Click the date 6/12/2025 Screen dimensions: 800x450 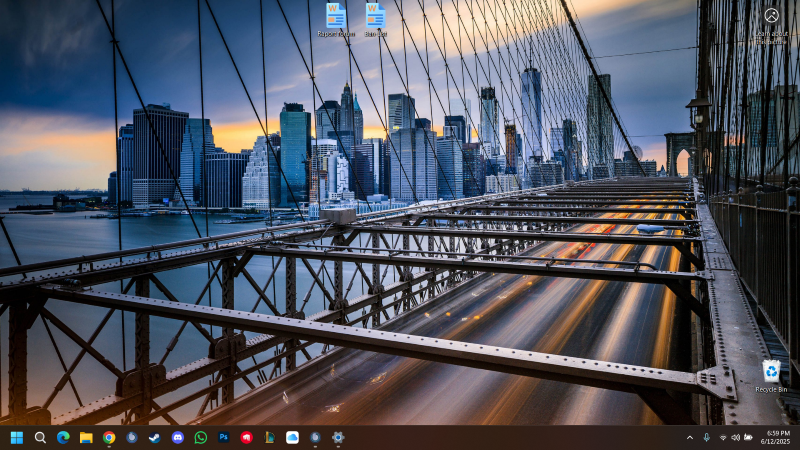click(776, 442)
